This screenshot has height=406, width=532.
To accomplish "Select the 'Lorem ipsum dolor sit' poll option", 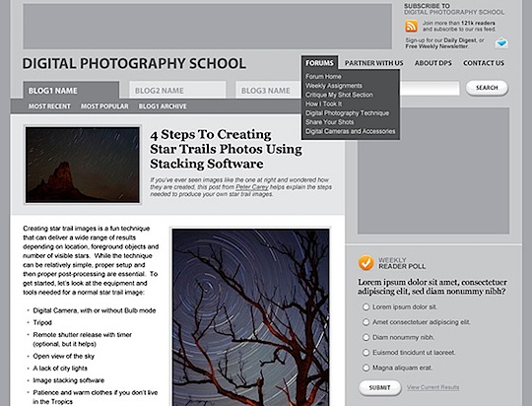I will (x=366, y=306).
